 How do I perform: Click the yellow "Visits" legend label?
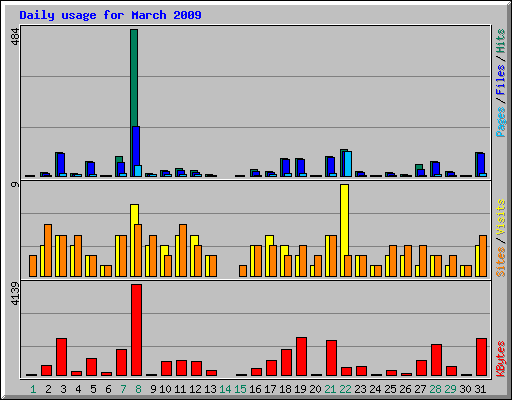[501, 218]
